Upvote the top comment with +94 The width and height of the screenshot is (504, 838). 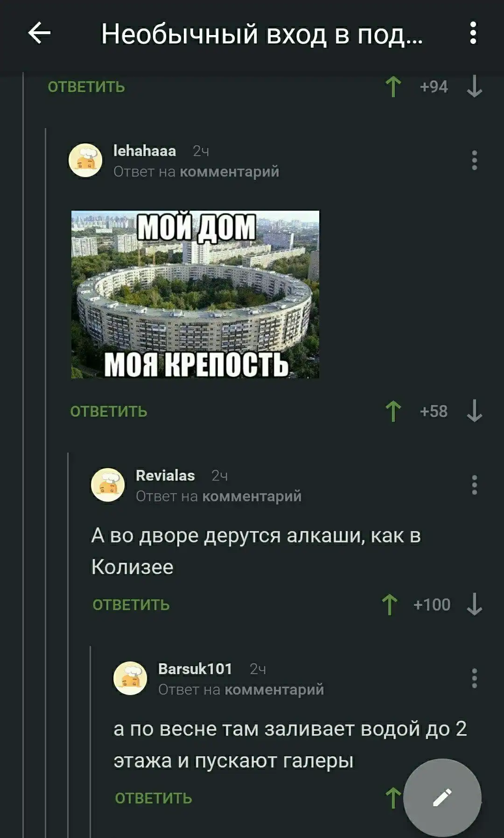pyautogui.click(x=393, y=86)
